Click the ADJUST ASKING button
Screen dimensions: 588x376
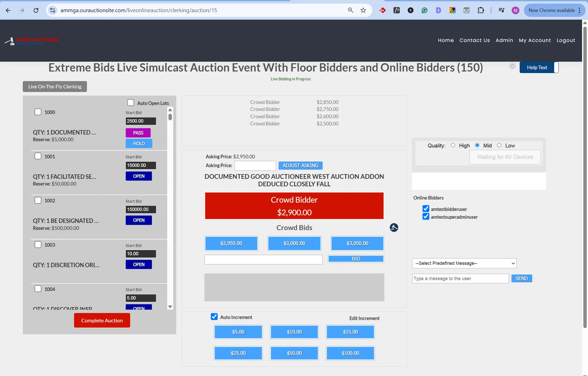[300, 166]
